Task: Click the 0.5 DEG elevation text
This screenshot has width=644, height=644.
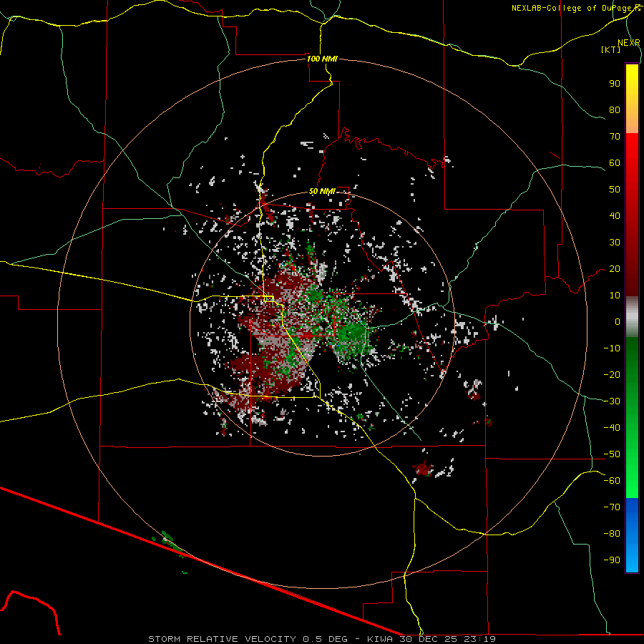Action: click(x=326, y=639)
